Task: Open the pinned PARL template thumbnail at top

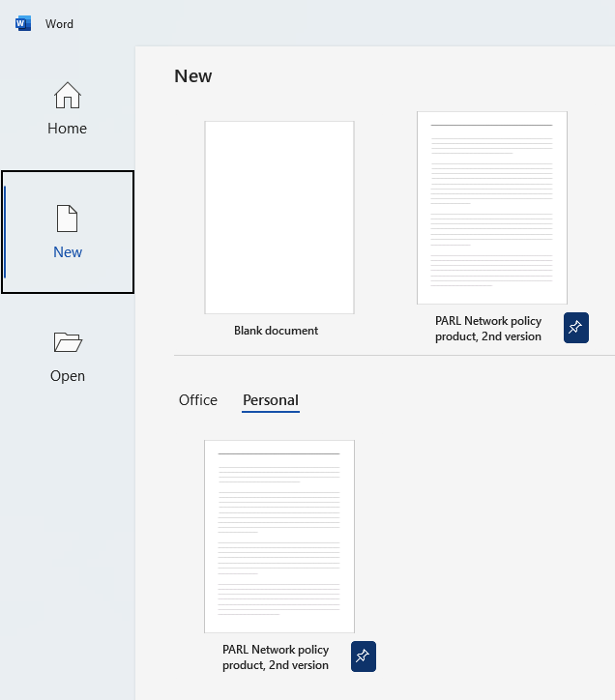Action: 491,208
